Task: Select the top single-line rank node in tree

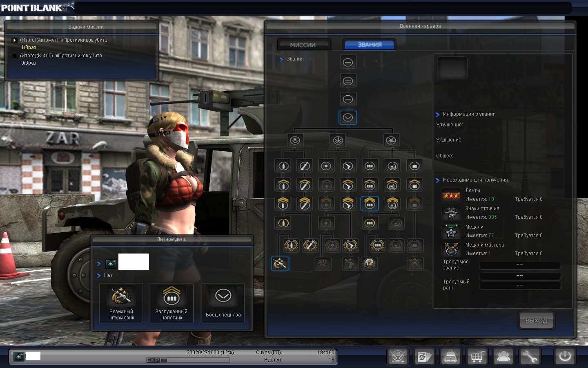Action: pos(347,62)
